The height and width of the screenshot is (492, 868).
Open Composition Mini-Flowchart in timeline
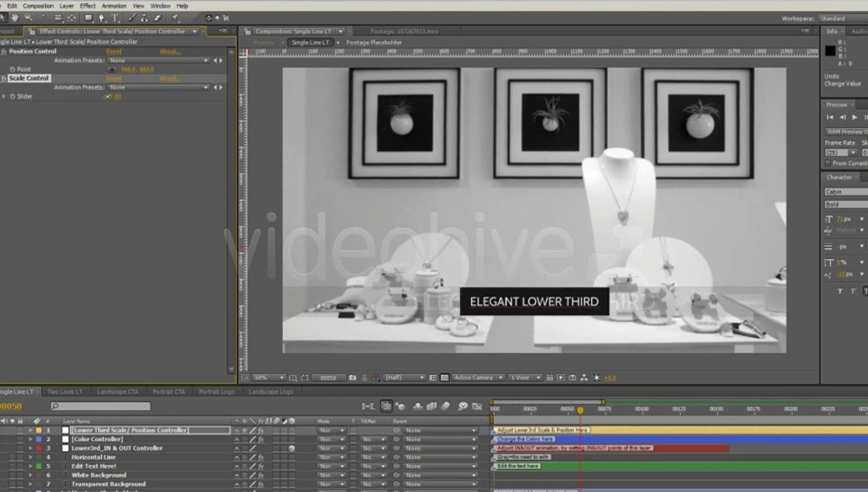pyautogui.click(x=368, y=406)
